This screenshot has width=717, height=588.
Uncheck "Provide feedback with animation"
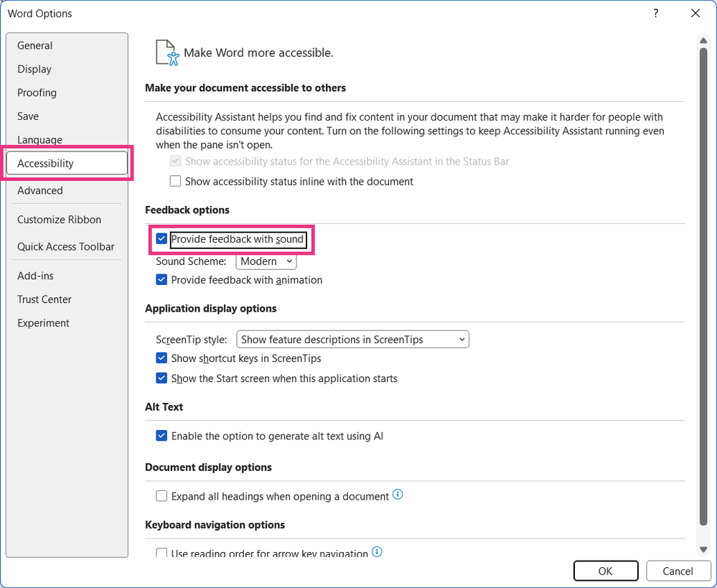point(161,279)
